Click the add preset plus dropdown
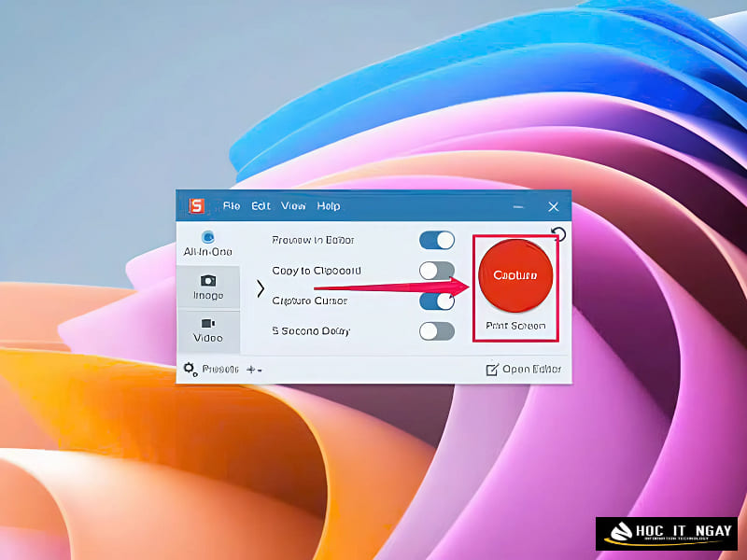The width and height of the screenshot is (747, 560). 254,370
